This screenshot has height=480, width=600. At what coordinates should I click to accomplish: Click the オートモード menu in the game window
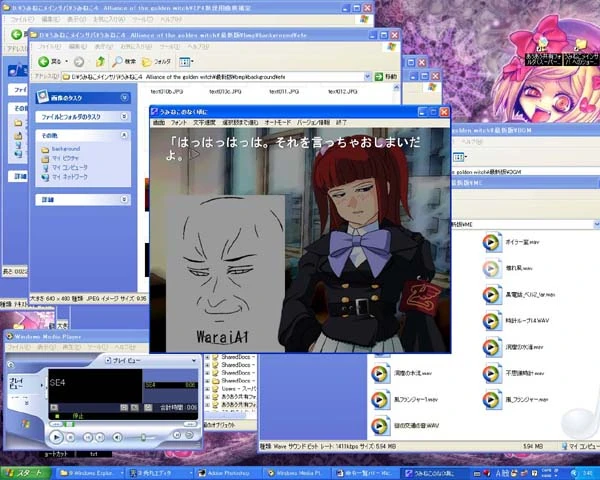(278, 122)
